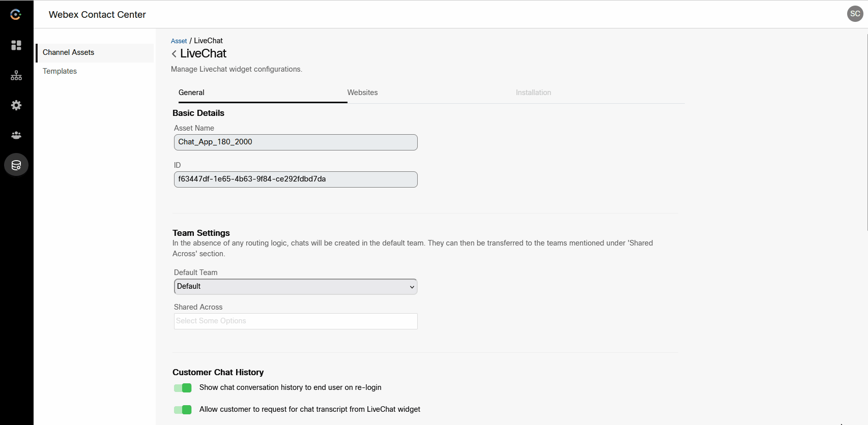Toggle show chat conversation history switch
Viewport: 868px width, 425px height.
tap(183, 388)
